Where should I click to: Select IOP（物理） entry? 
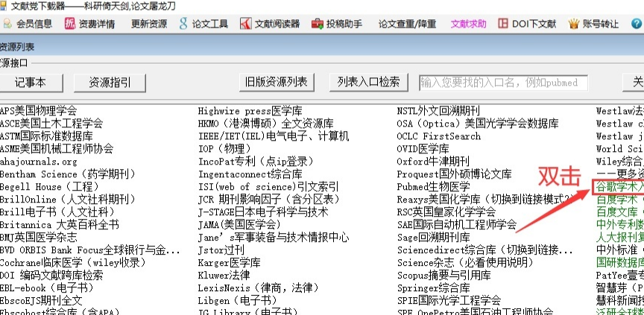[x=224, y=148]
